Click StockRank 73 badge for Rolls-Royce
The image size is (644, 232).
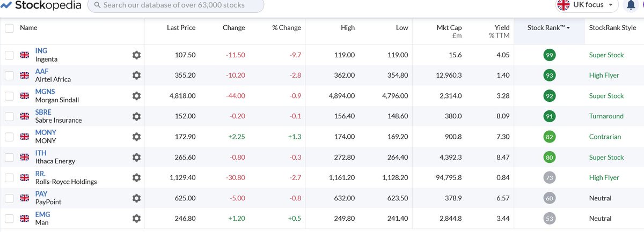pos(549,177)
